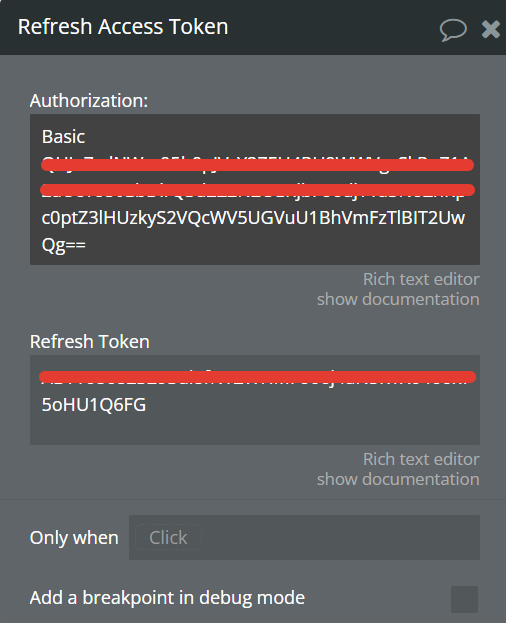Click the 'Authorization:' field label

89,101
